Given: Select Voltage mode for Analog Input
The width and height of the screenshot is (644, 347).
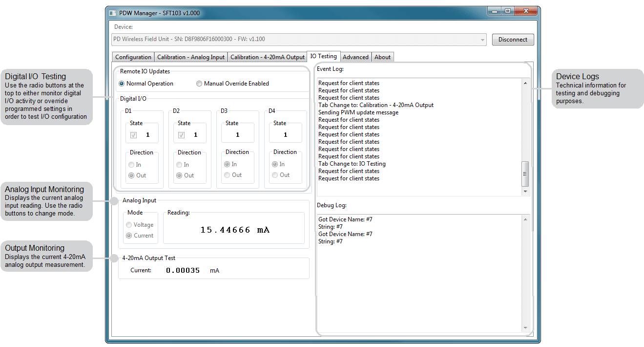Looking at the screenshot, I should [140, 225].
